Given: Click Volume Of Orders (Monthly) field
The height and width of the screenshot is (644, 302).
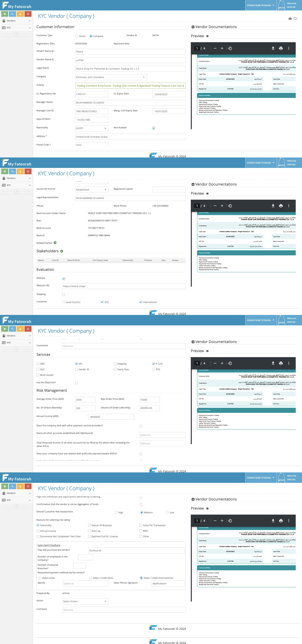Looking at the screenshot, I should (x=150, y=408).
